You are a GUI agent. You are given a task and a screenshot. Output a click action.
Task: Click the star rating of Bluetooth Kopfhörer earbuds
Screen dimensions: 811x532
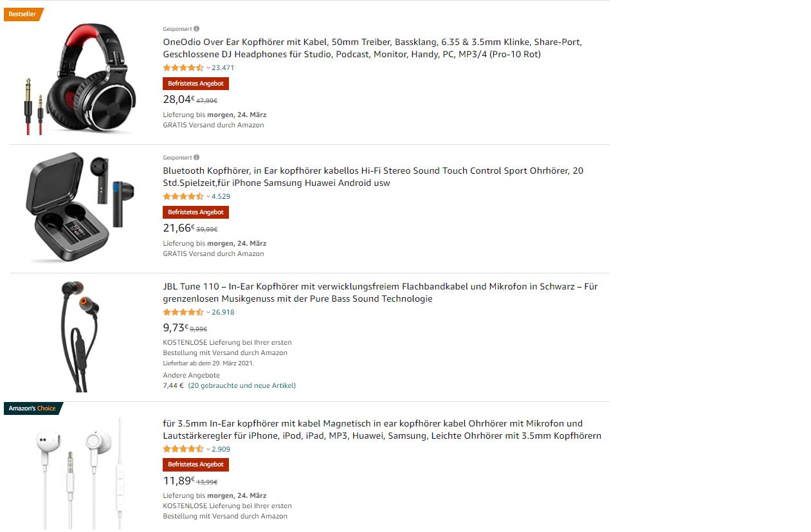[x=183, y=196]
